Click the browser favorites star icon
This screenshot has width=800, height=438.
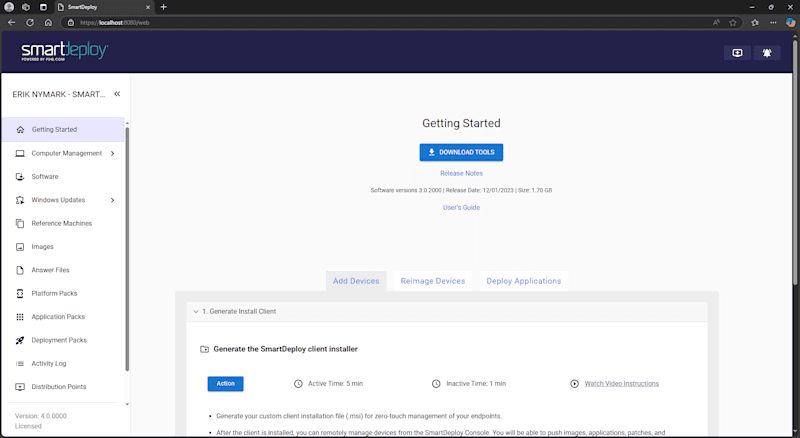(x=733, y=22)
